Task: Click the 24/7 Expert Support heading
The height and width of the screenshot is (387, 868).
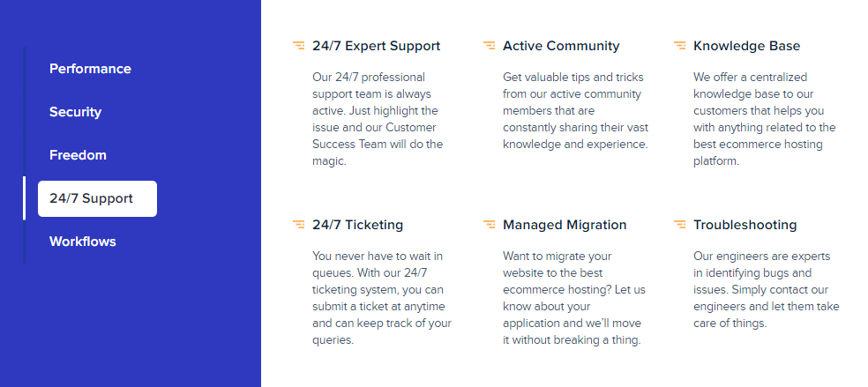Action: coord(377,46)
